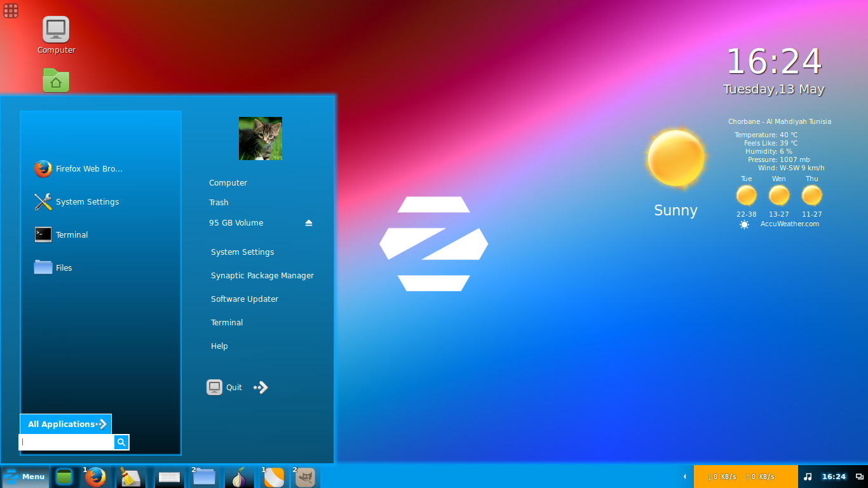The height and width of the screenshot is (488, 868).
Task: Open Files from the favorites column
Action: point(53,268)
